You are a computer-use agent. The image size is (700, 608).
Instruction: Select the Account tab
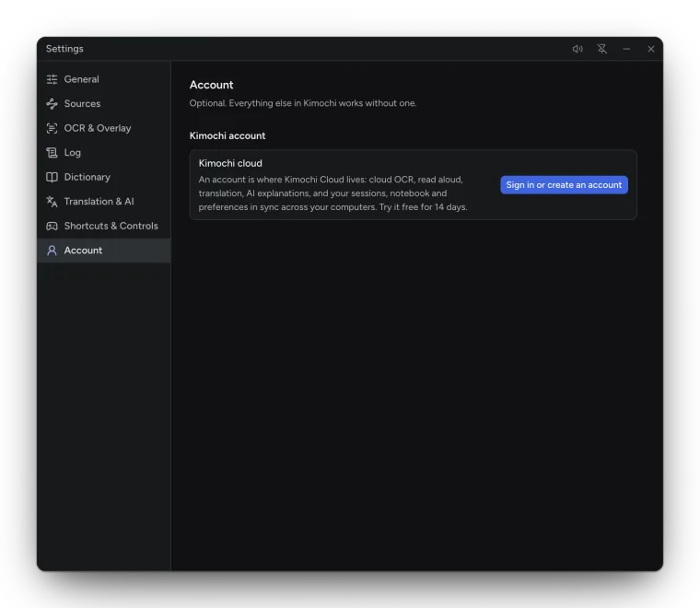click(103, 251)
